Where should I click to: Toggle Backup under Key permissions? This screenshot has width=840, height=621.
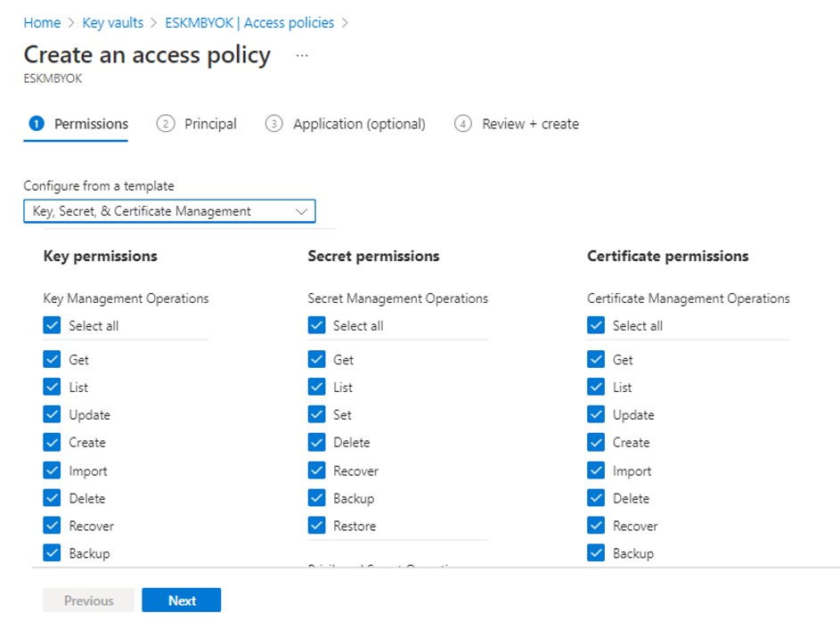(x=52, y=553)
